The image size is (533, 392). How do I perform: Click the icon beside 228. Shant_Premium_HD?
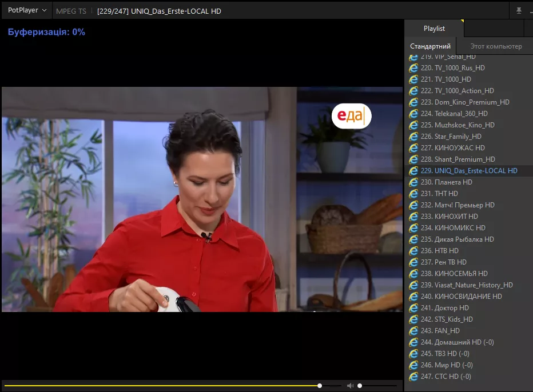pos(413,159)
